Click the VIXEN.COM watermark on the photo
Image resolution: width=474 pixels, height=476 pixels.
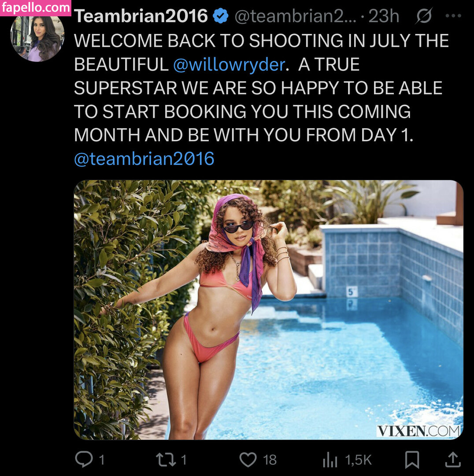[x=418, y=431]
